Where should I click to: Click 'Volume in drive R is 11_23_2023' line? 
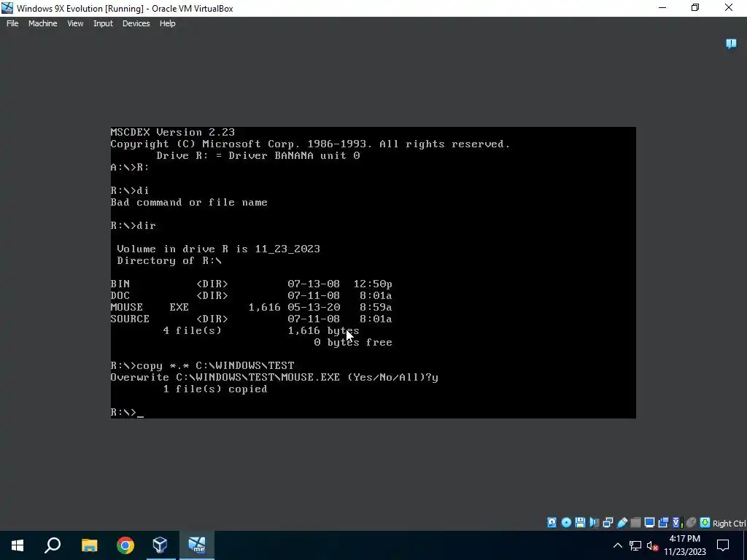(x=218, y=249)
